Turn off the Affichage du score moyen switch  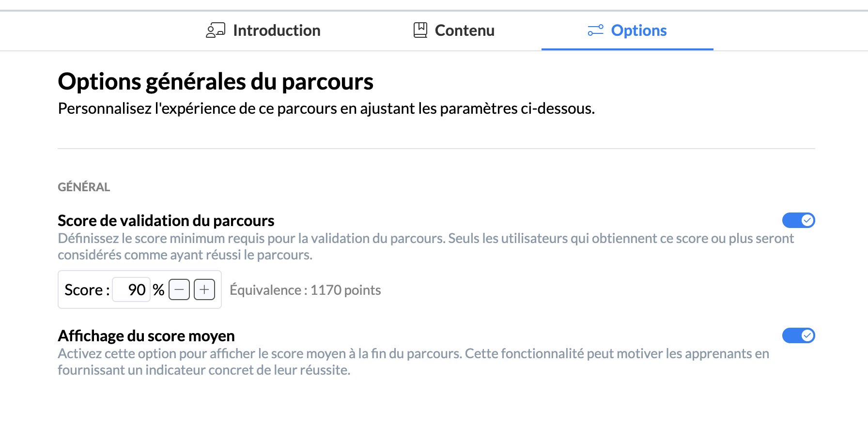tap(798, 335)
